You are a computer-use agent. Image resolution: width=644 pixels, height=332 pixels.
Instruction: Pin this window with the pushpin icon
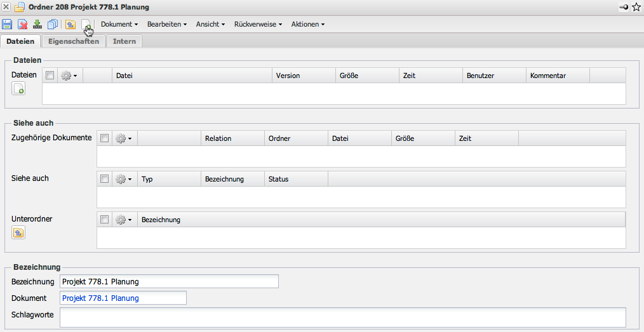(624, 7)
